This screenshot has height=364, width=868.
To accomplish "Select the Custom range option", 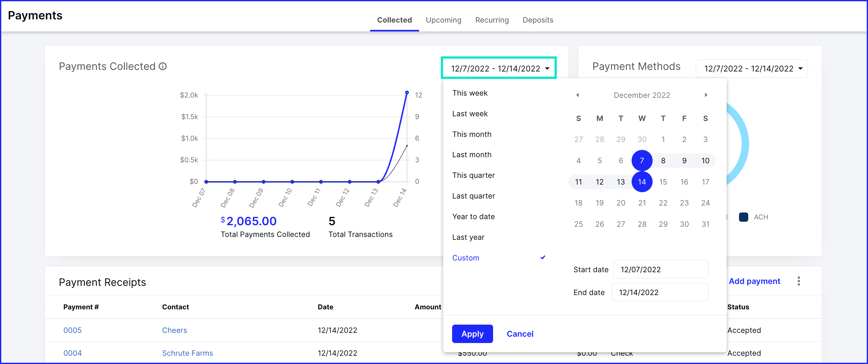I will pyautogui.click(x=465, y=258).
